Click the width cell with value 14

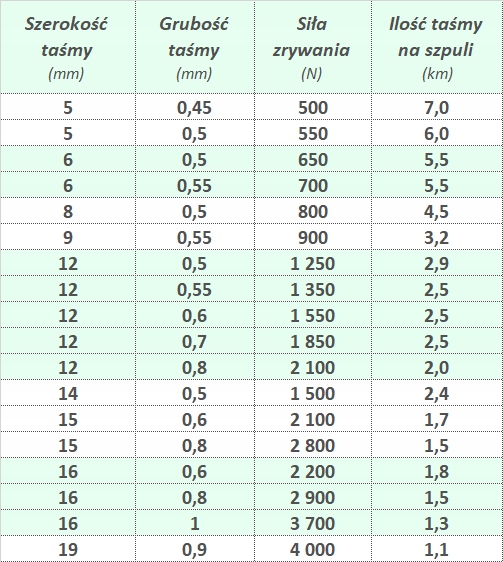click(x=68, y=393)
